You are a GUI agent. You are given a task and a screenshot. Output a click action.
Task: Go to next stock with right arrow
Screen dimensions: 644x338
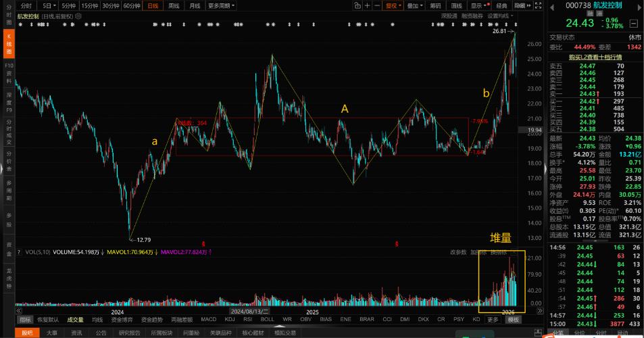coord(639,7)
